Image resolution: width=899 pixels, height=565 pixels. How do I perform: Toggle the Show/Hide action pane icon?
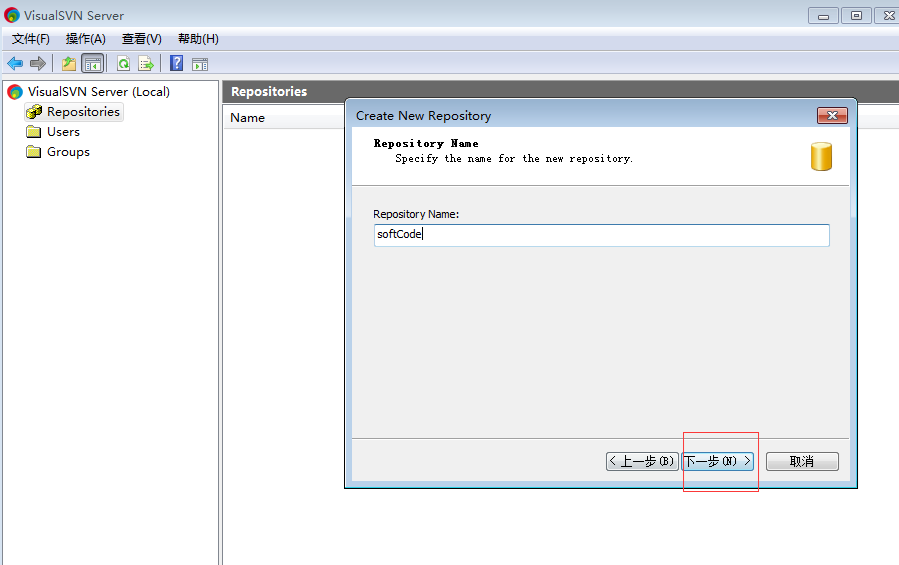pyautogui.click(x=200, y=64)
